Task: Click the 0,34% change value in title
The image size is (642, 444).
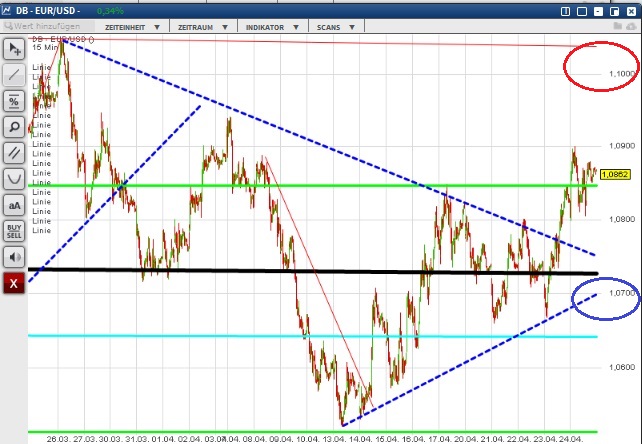Action: pos(110,11)
